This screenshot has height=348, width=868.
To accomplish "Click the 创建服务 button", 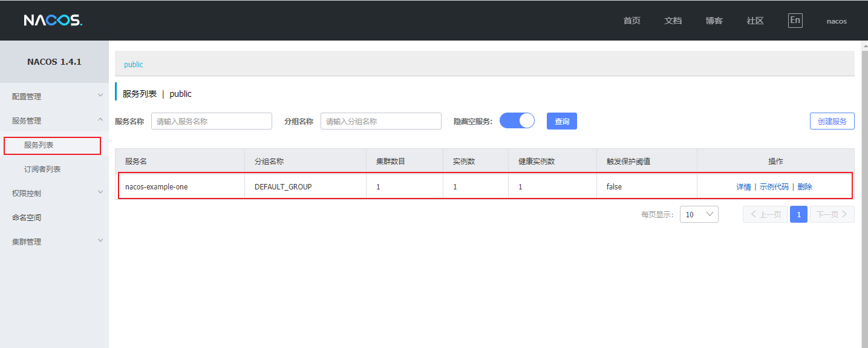I will pyautogui.click(x=832, y=121).
